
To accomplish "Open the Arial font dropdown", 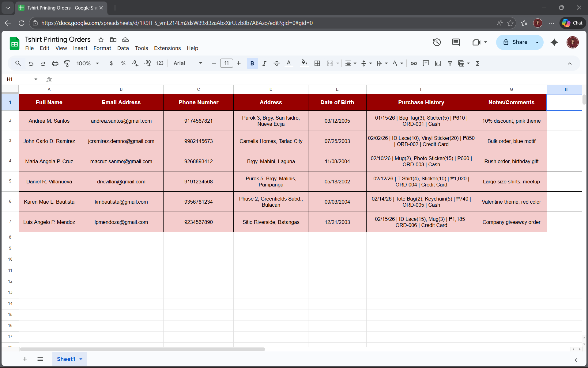I will tap(188, 63).
